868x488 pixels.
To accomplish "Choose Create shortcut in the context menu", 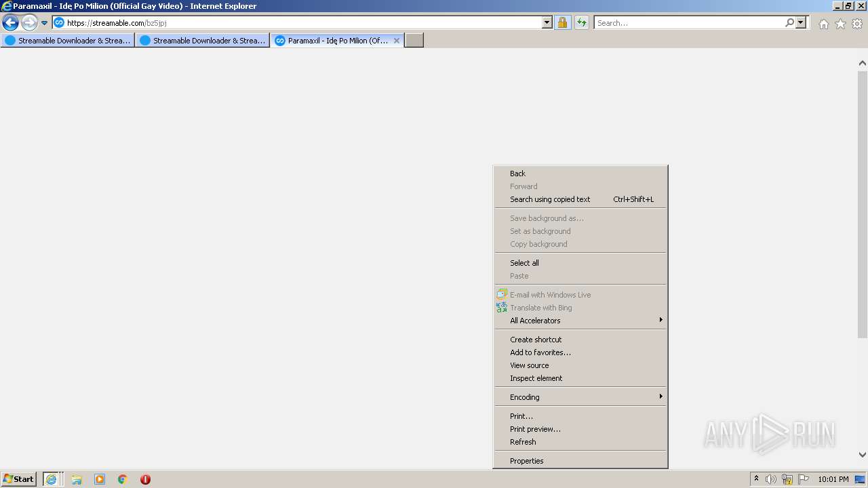I will point(580,340).
